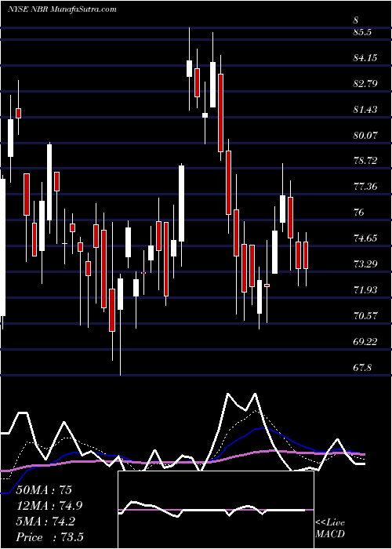The width and height of the screenshot is (392, 549).
Task: Click the 78.72 price axis label
Action: (366, 161)
